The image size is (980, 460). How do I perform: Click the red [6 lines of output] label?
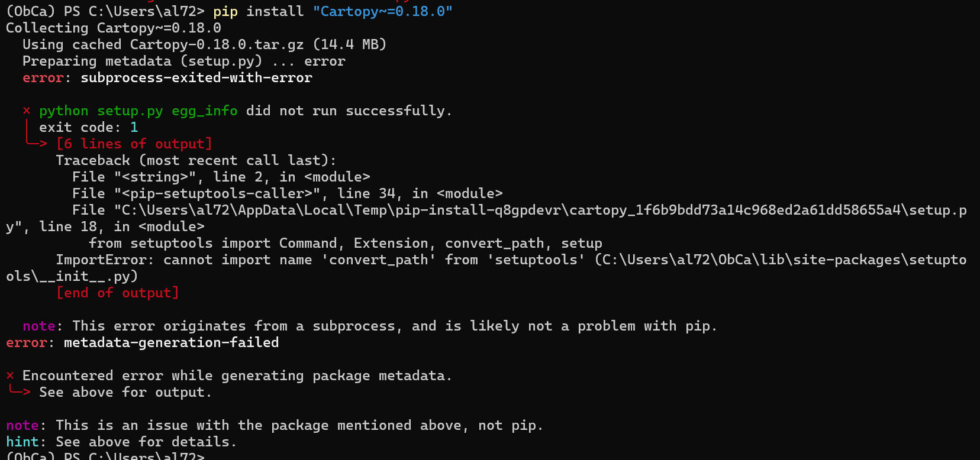tap(134, 144)
